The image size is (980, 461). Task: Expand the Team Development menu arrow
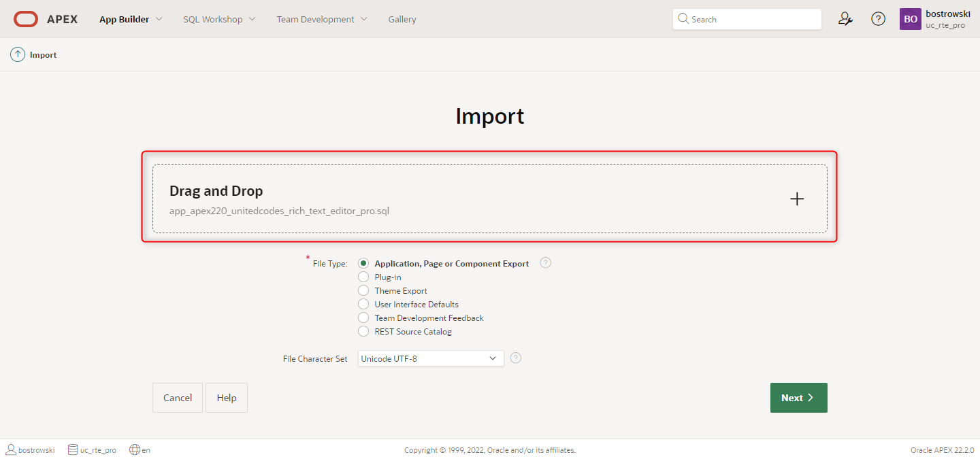[364, 19]
